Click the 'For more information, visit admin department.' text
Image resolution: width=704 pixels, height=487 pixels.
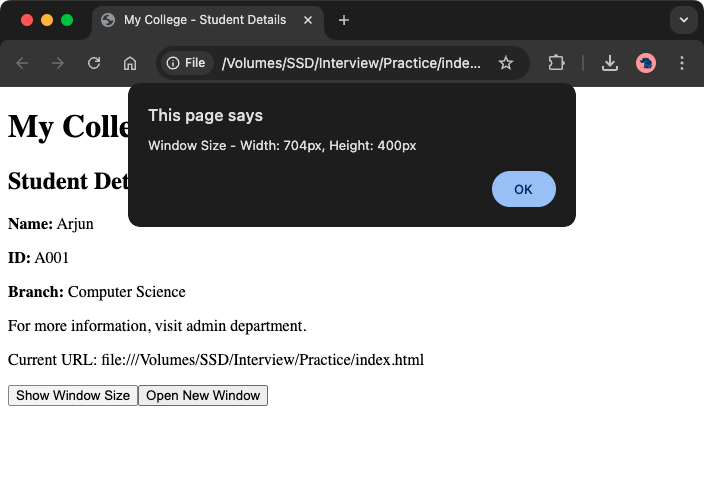click(157, 326)
